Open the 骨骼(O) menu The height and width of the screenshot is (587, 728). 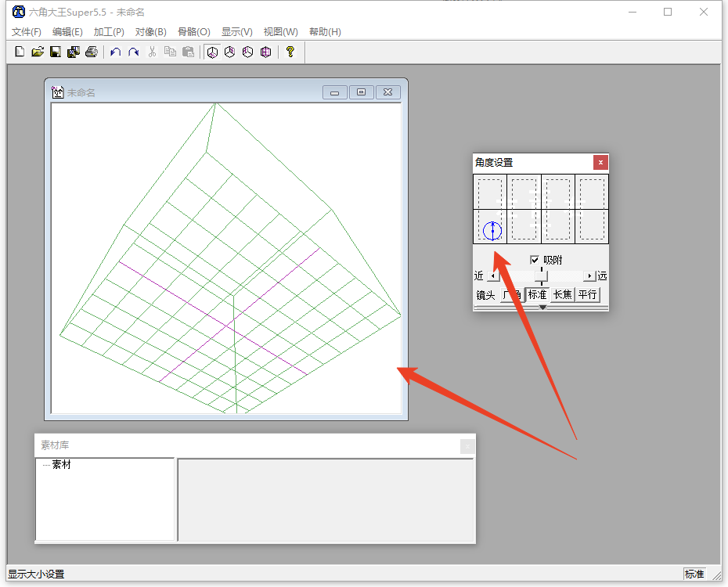193,32
